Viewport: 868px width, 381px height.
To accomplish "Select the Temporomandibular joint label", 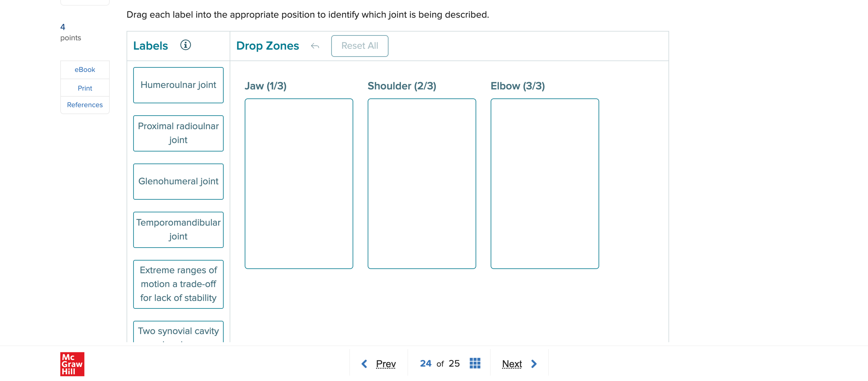I will click(x=178, y=229).
